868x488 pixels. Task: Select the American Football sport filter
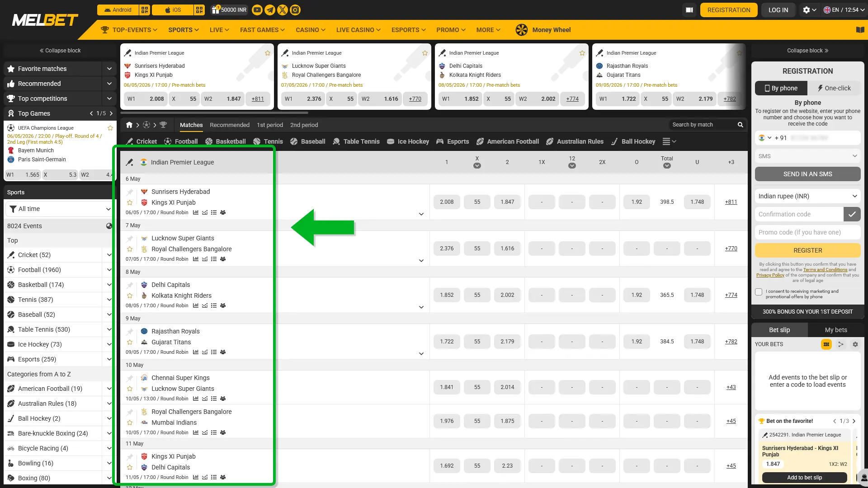(x=508, y=141)
